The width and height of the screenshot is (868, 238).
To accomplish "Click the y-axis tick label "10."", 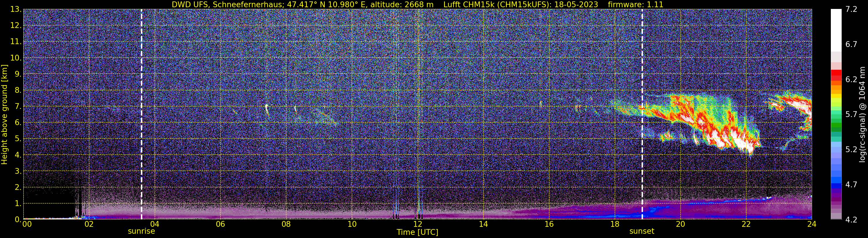I will click(16, 58).
